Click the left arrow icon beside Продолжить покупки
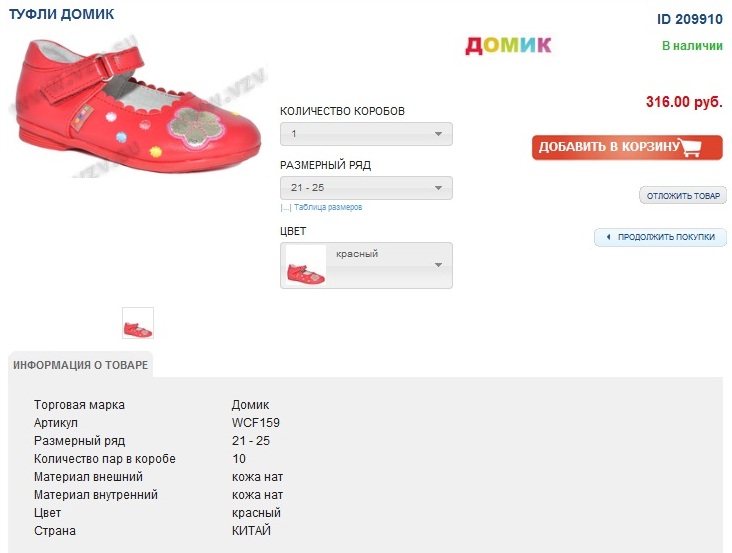Viewport: 732px width, 553px height. (608, 237)
